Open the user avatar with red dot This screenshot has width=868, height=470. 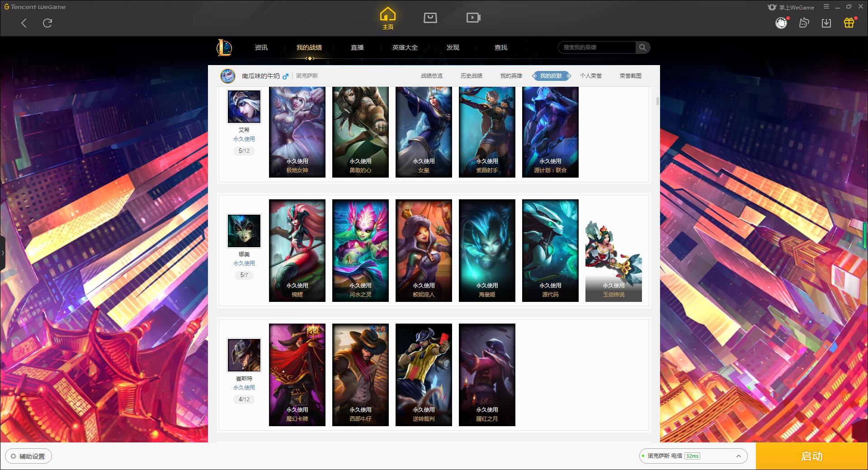(x=781, y=23)
